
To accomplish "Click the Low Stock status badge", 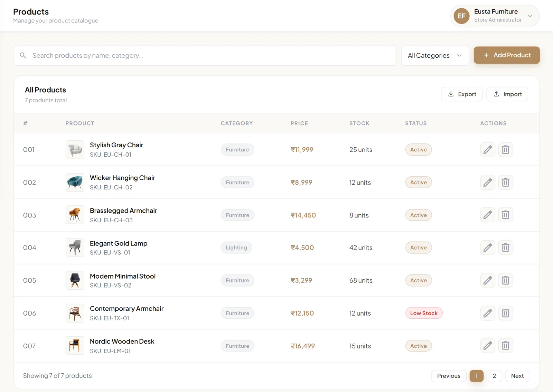I will [x=424, y=313].
